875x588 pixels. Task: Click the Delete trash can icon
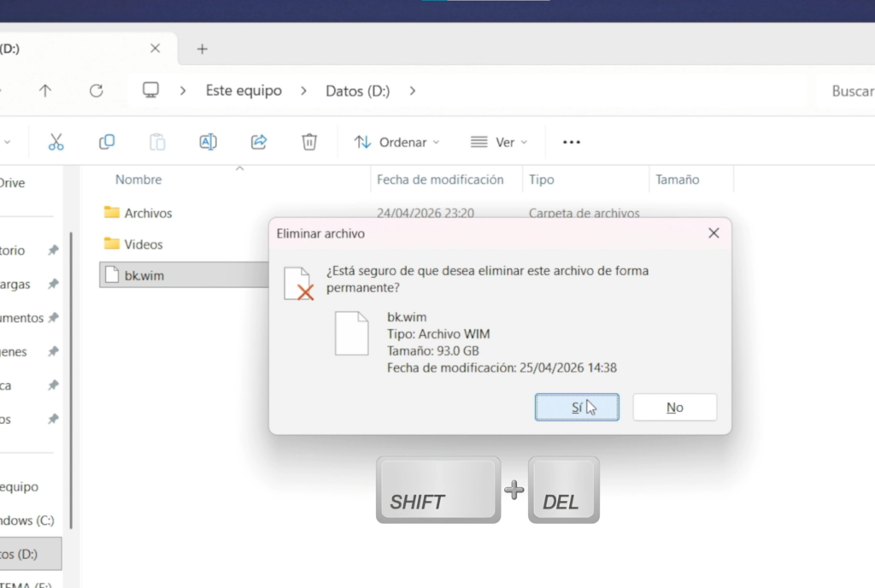(x=309, y=142)
